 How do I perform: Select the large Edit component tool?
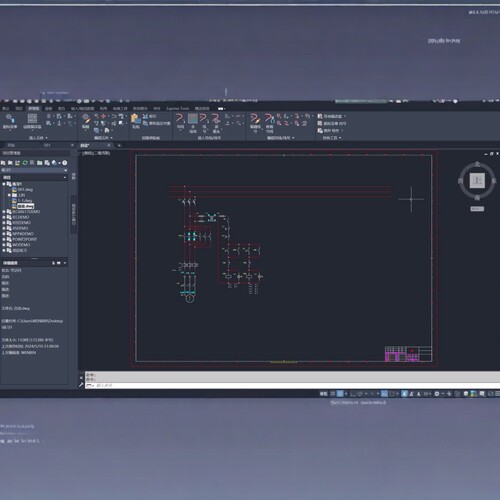[x=86, y=121]
